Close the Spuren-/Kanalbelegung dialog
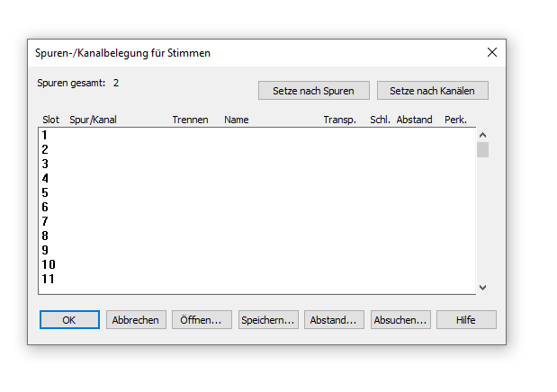557x392 pixels. click(492, 52)
